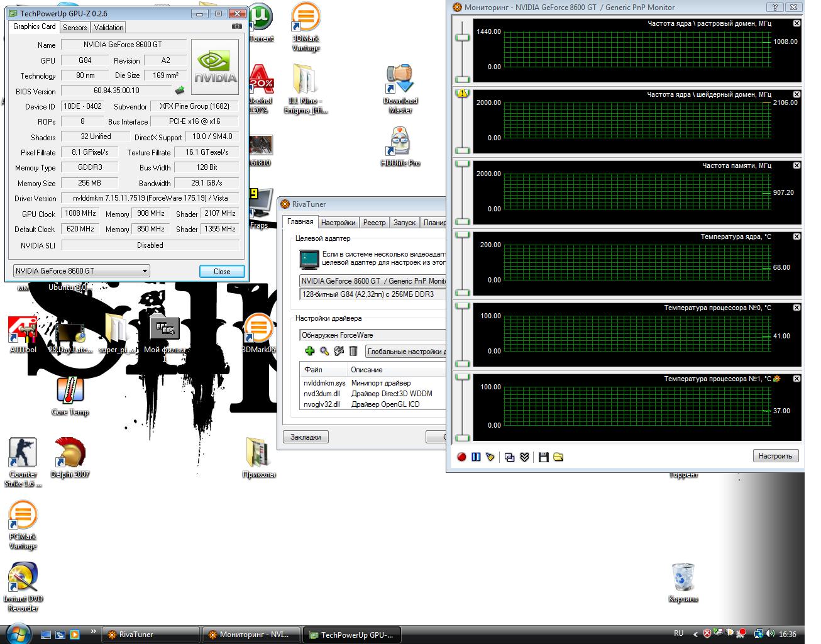Open the Core Temp desktop icon
Image resolution: width=821 pixels, height=644 pixels.
click(70, 396)
